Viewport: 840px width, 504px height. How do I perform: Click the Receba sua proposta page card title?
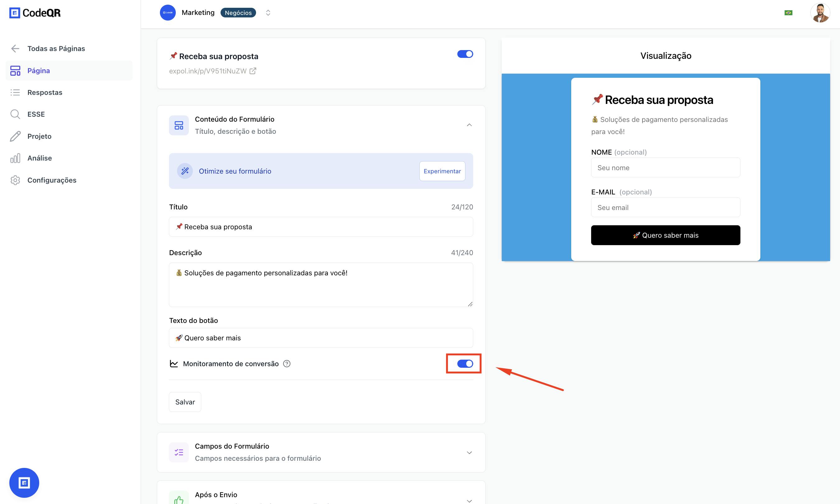[214, 56]
